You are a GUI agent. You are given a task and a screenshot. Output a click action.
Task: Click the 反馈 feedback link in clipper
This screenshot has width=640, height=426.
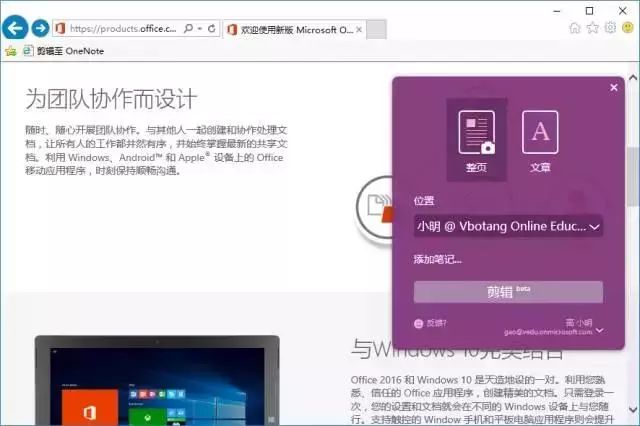click(431, 323)
